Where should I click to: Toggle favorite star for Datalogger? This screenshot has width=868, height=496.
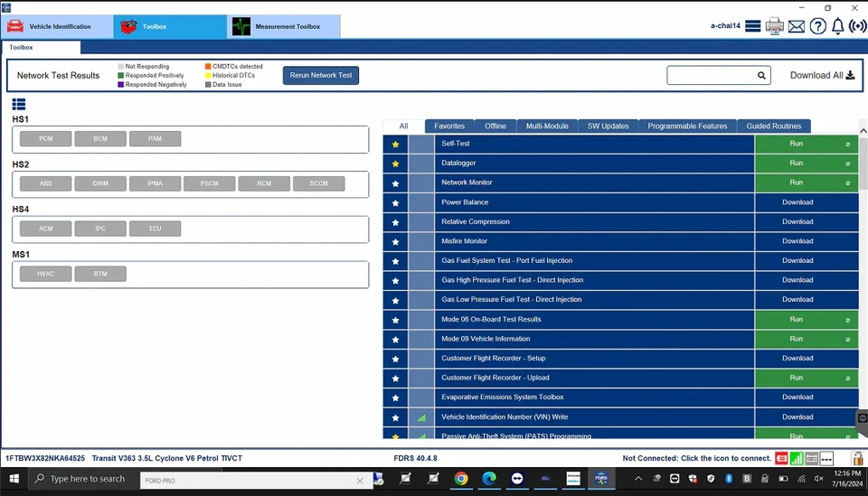[x=395, y=164]
